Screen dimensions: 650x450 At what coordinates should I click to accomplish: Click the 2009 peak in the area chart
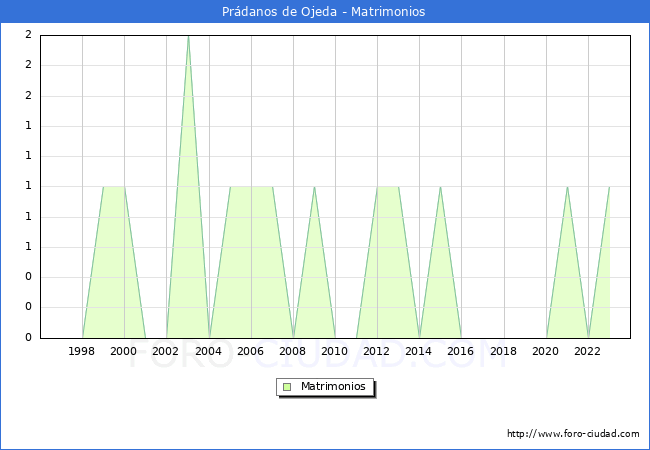coord(314,187)
